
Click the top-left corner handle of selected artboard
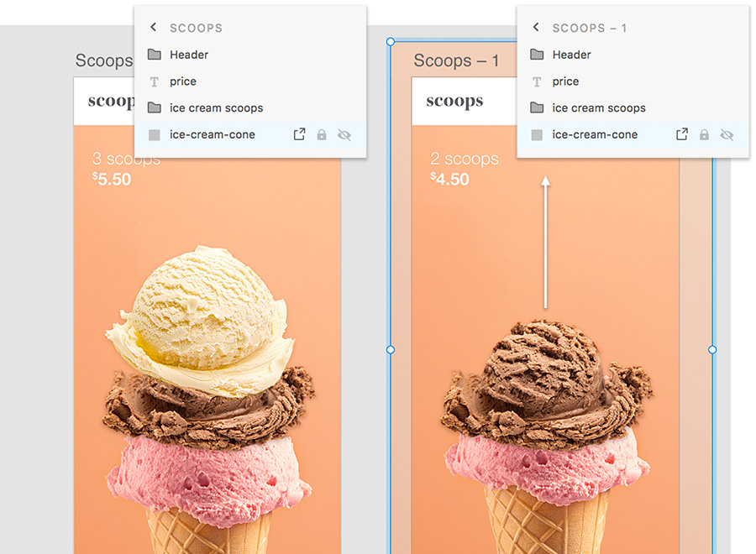pos(391,42)
